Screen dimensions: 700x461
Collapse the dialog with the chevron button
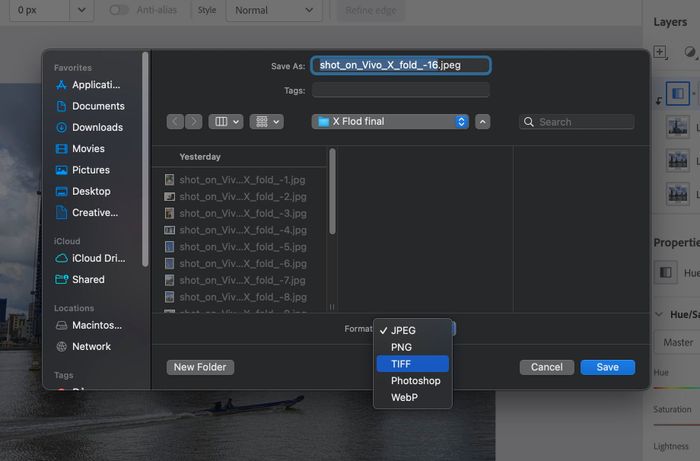[x=483, y=121]
